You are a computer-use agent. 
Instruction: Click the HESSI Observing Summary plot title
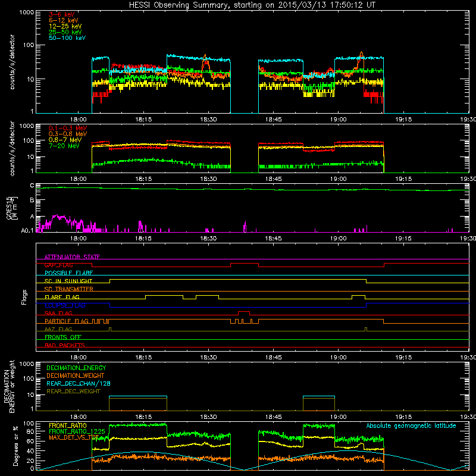252,5
